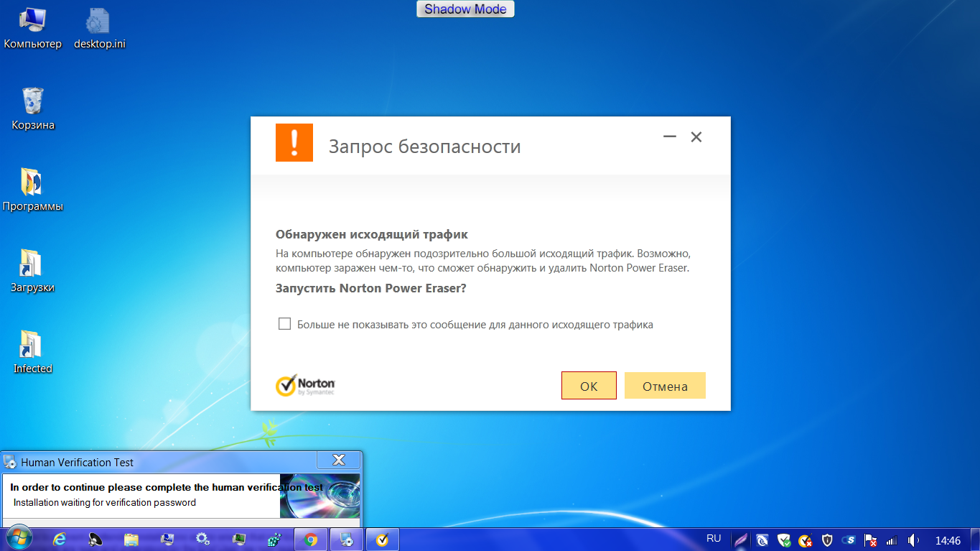Click the RU language indicator
This screenshot has height=551, width=980.
(714, 539)
